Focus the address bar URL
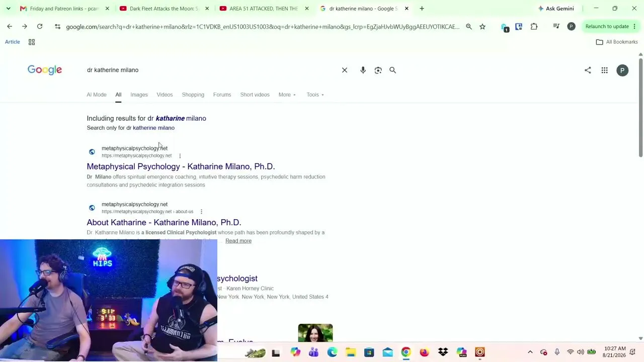 (263, 27)
